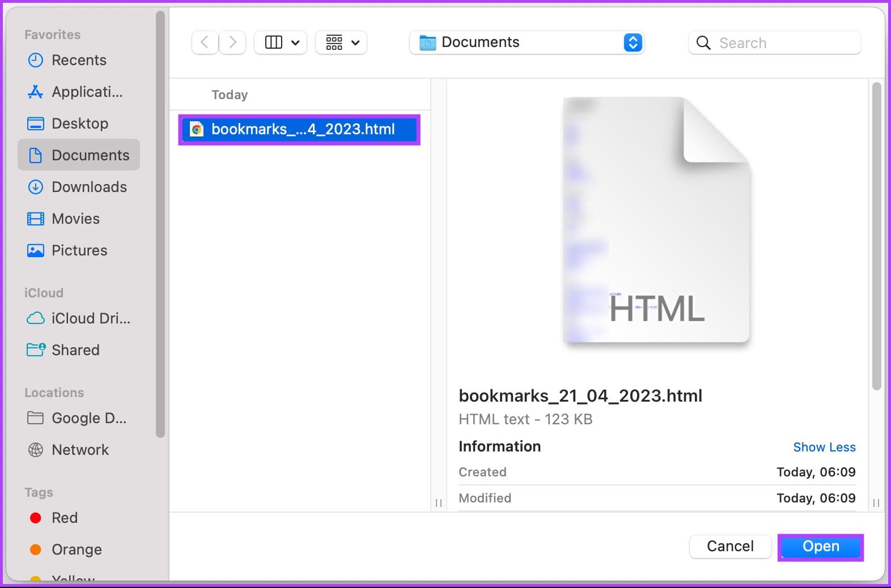Open Google Drive location in the sidebar
891x588 pixels.
coord(79,418)
